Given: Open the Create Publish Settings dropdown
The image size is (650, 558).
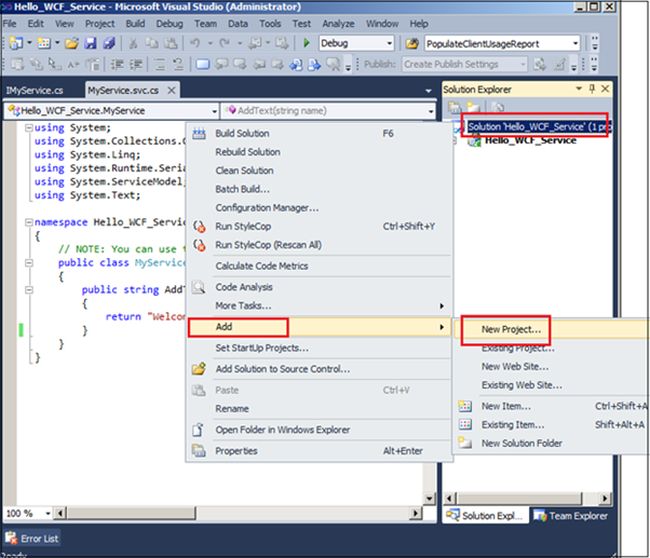Looking at the screenshot, I should pos(523,64).
